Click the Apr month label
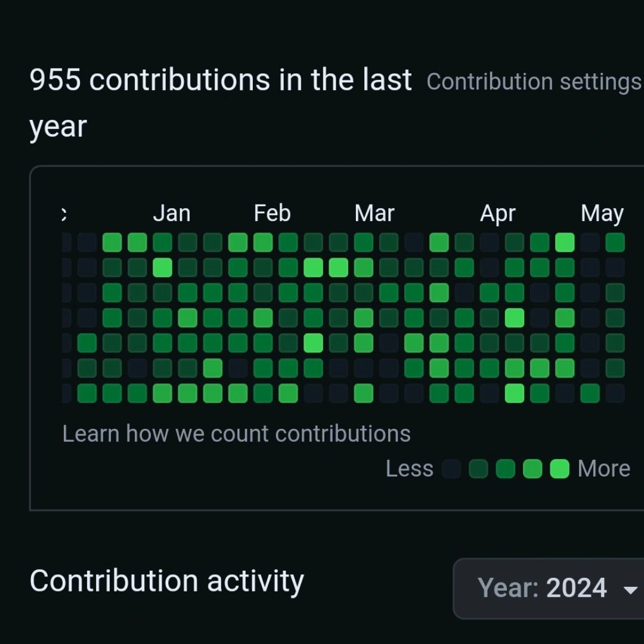Screen dimensions: 644x644 point(497,214)
